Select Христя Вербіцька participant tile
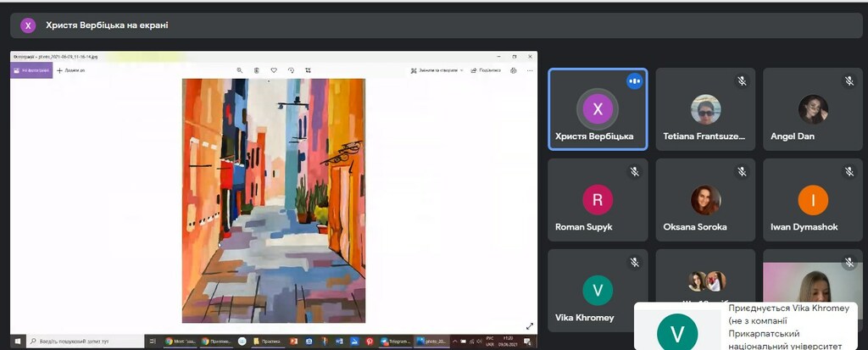 [598, 109]
